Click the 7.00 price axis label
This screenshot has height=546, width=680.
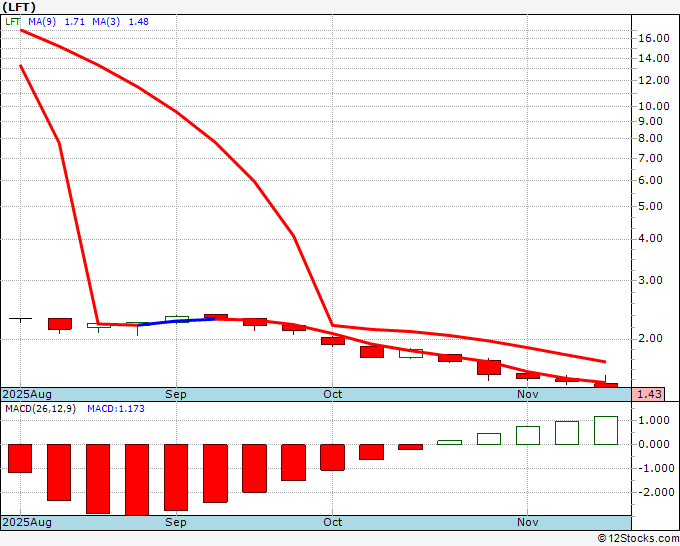tap(651, 159)
